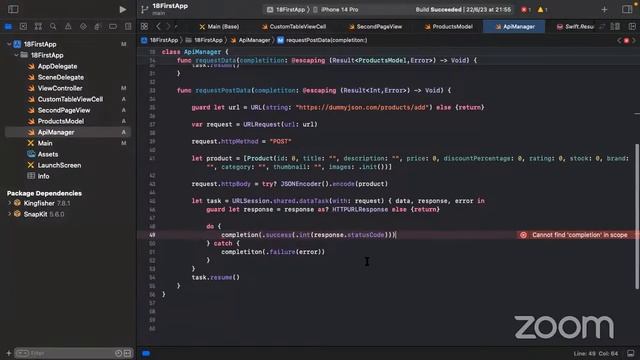Click the yellow warning count indicator

(x=542, y=9)
